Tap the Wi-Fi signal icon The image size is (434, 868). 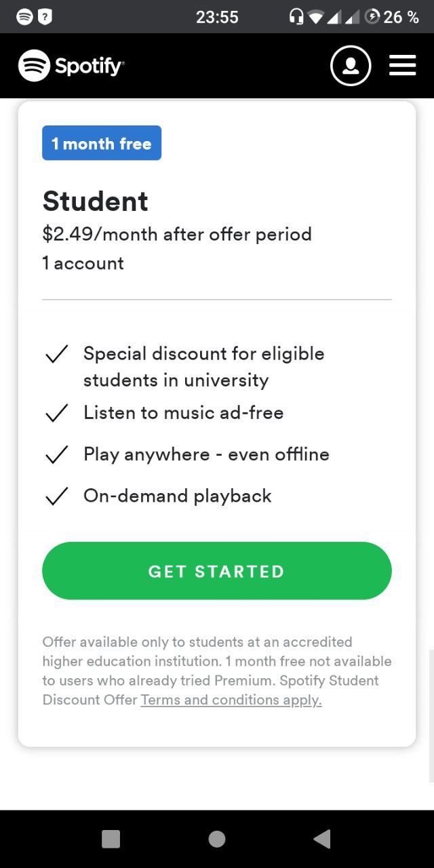[x=316, y=17]
